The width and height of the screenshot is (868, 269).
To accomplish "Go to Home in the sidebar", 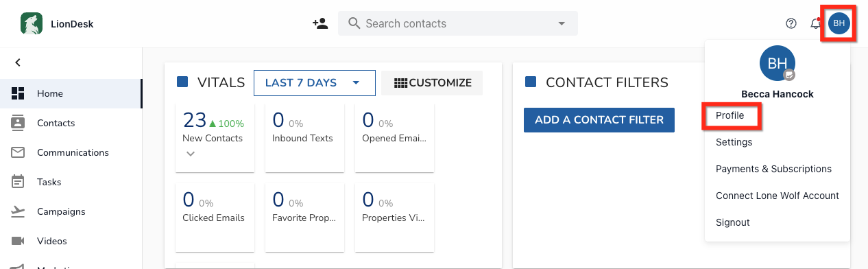I will [x=71, y=93].
